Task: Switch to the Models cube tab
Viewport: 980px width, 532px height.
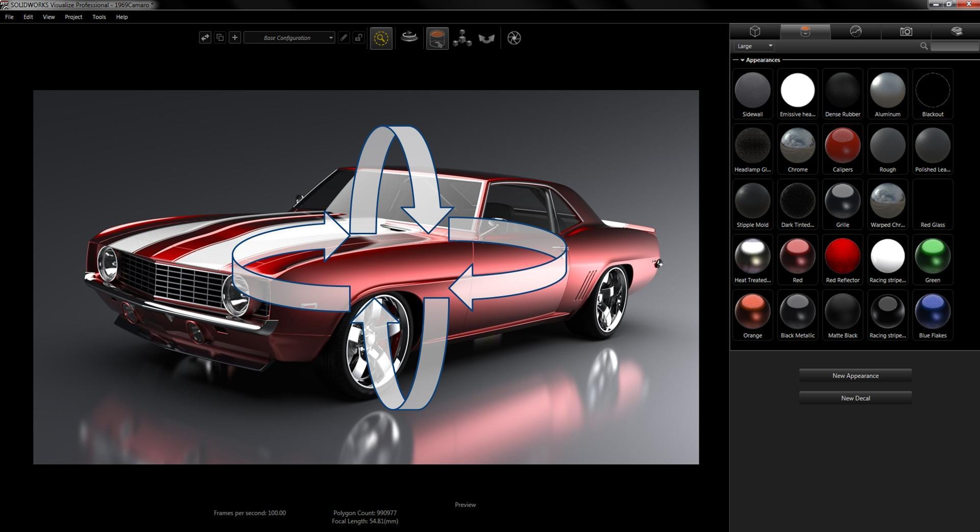Action: 755,32
